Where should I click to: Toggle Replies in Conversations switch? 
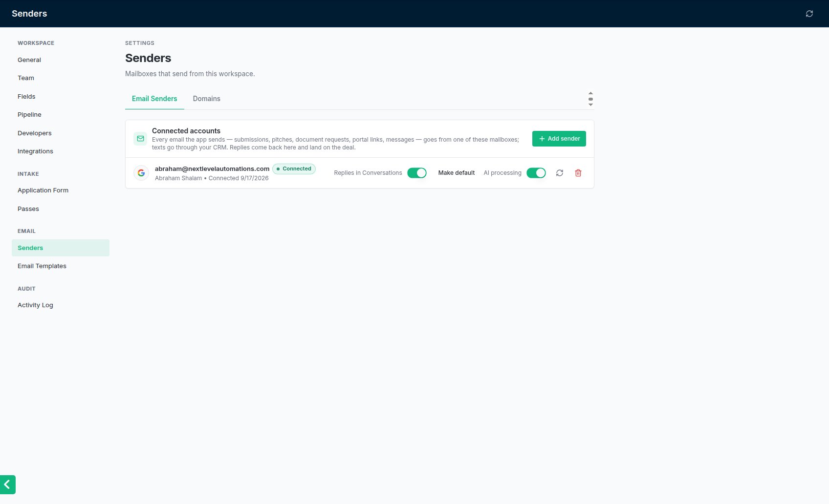[x=417, y=173]
